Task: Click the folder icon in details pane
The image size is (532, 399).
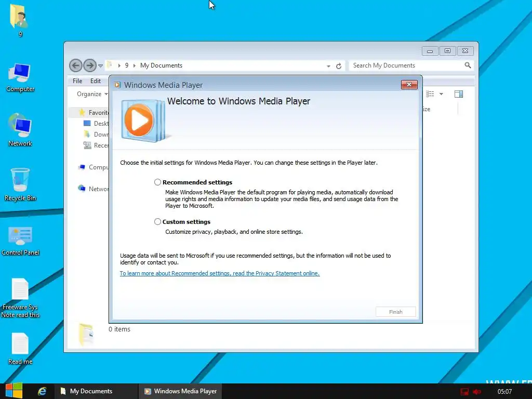Action: point(86,335)
